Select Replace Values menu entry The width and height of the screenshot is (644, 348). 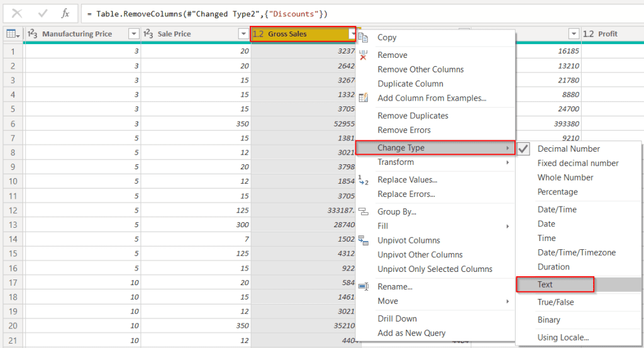pos(408,180)
